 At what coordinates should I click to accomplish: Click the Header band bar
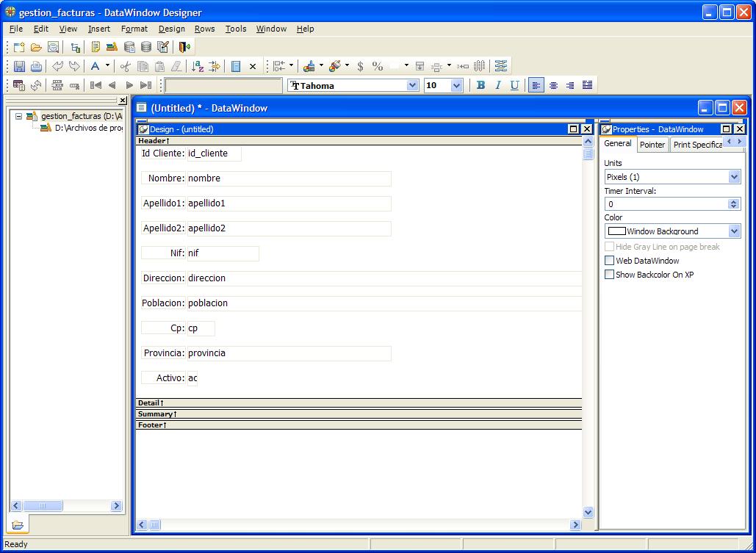click(359, 141)
